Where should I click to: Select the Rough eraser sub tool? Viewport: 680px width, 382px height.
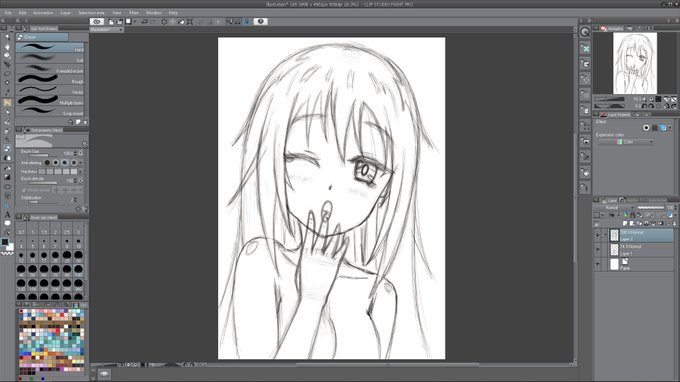tap(50, 79)
